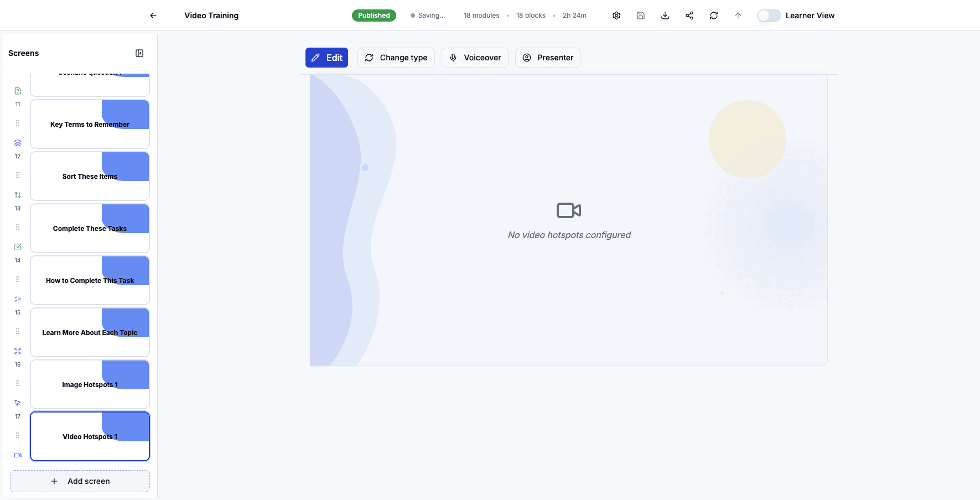980x500 pixels.
Task: Open the Voiceover panel
Action: pos(474,58)
